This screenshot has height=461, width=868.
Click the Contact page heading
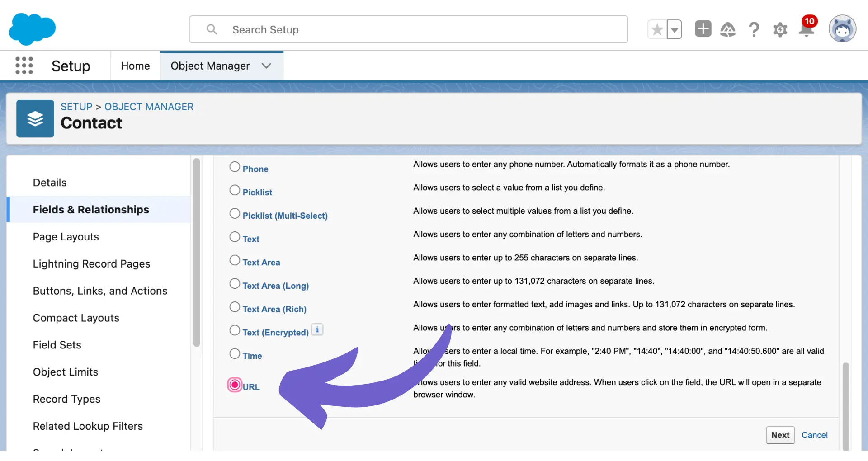click(x=91, y=123)
